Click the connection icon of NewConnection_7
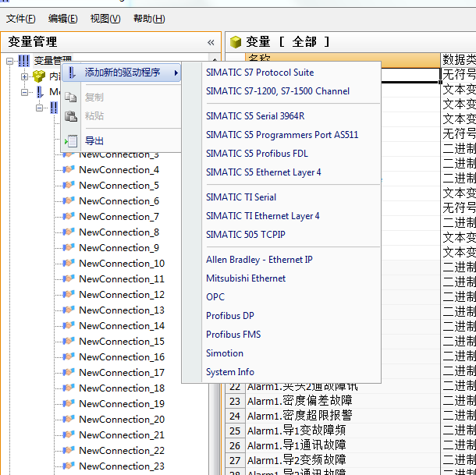The image size is (476, 475). click(69, 216)
